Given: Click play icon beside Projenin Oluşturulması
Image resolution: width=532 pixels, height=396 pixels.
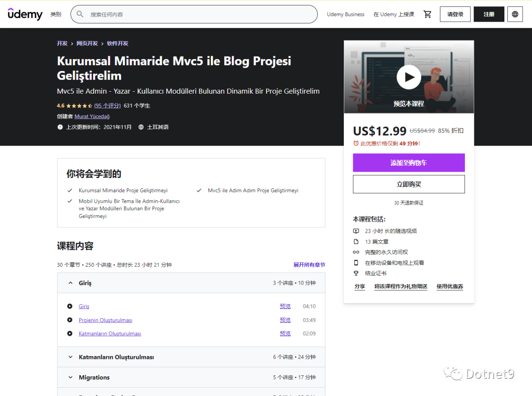Looking at the screenshot, I should (70, 320).
